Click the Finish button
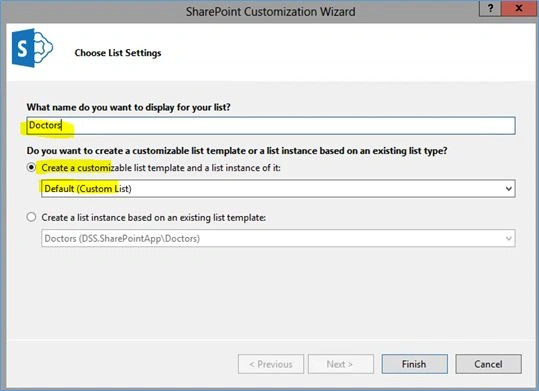Image resolution: width=539 pixels, height=391 pixels. [415, 364]
